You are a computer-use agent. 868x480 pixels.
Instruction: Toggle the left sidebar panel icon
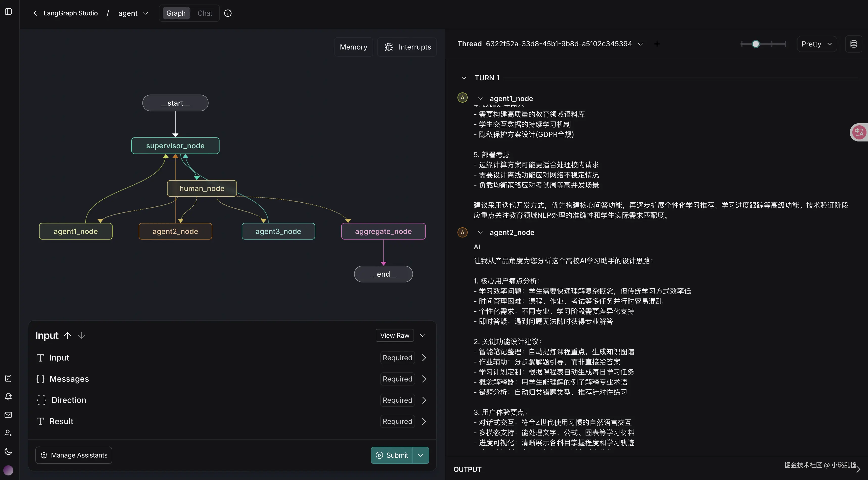(8, 12)
